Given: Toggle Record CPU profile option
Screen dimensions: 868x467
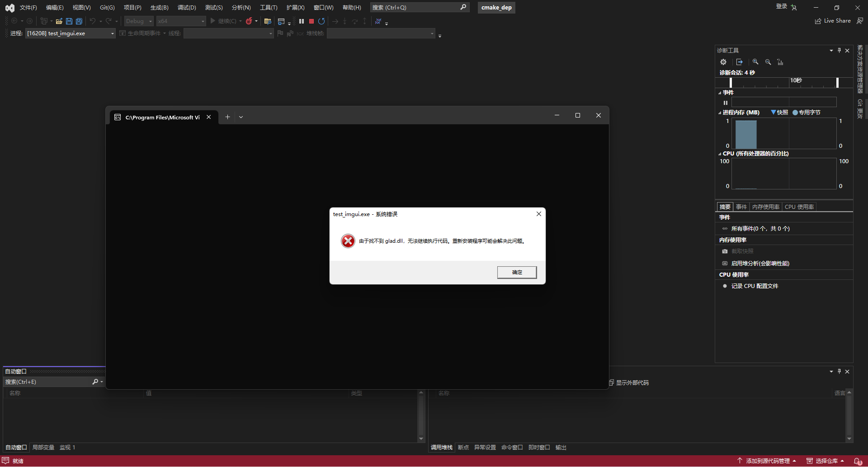Looking at the screenshot, I should 755,286.
